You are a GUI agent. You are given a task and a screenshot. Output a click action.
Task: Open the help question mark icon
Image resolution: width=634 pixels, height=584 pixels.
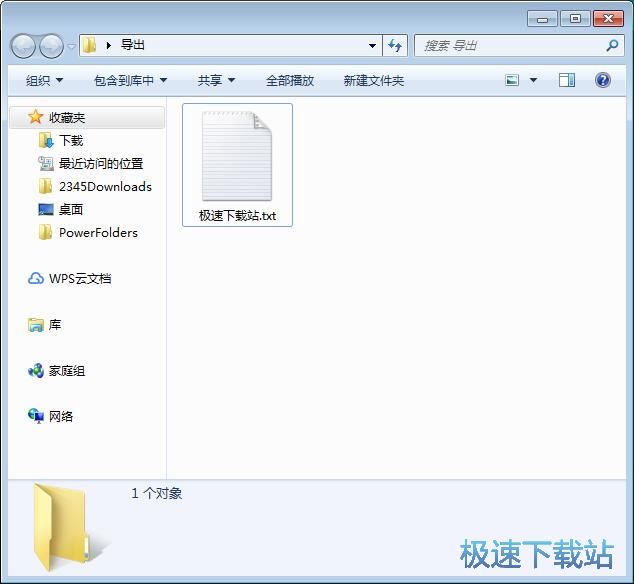602,80
